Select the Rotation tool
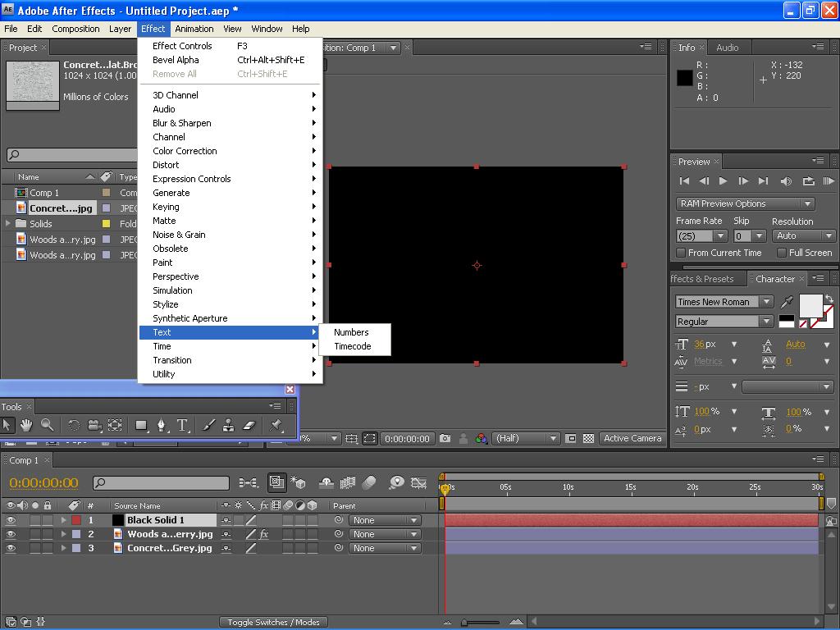 (x=73, y=426)
